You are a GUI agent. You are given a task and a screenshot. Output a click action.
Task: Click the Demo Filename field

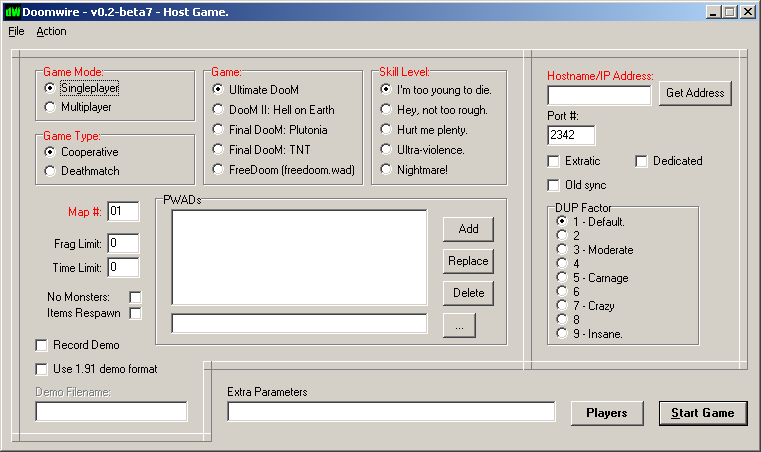pos(111,412)
